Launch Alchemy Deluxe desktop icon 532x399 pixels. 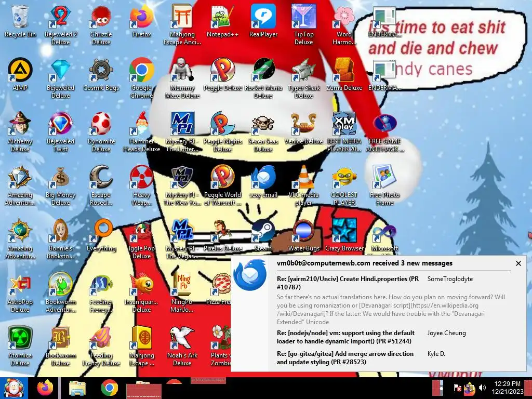click(x=20, y=131)
